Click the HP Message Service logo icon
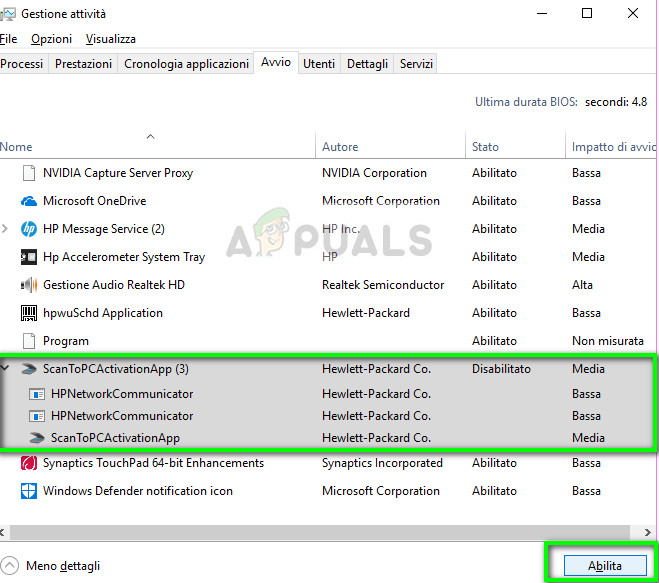Viewport: 659px width, 583px height. click(x=28, y=229)
